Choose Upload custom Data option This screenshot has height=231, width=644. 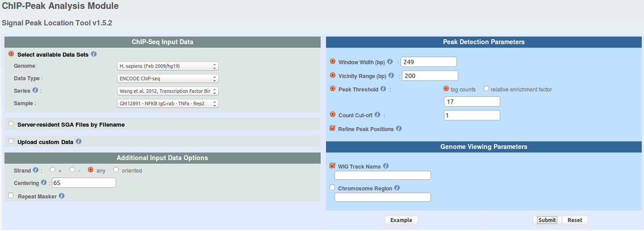click(11, 141)
